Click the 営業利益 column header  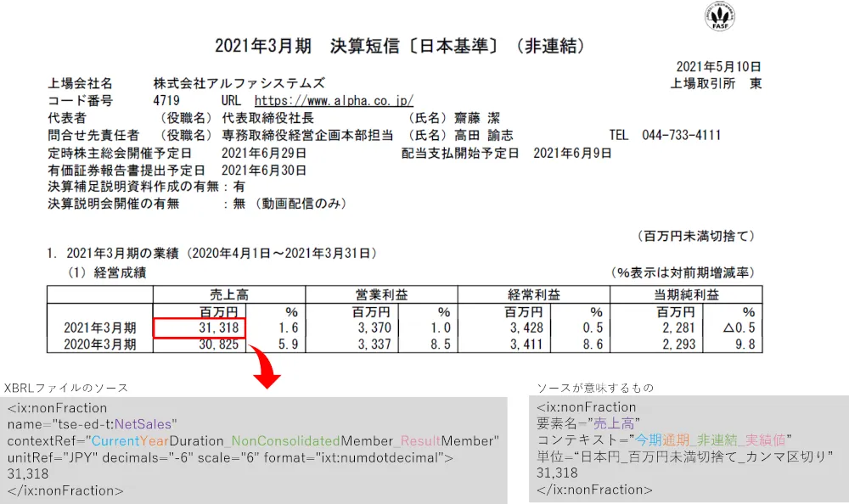pos(381,294)
